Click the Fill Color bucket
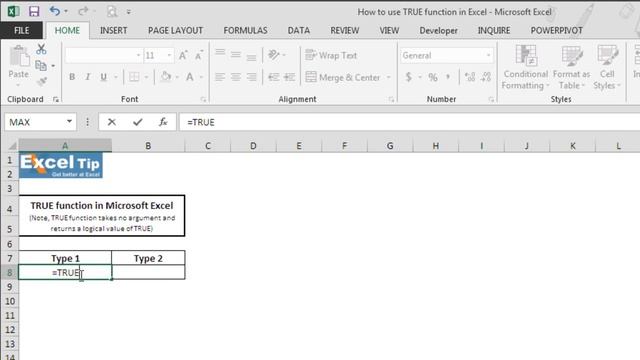 (x=166, y=76)
